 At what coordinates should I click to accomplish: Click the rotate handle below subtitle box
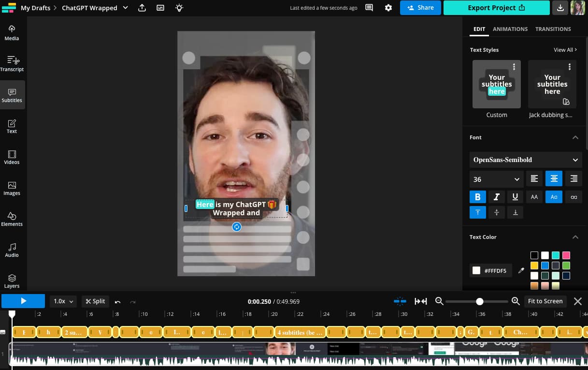[237, 227]
